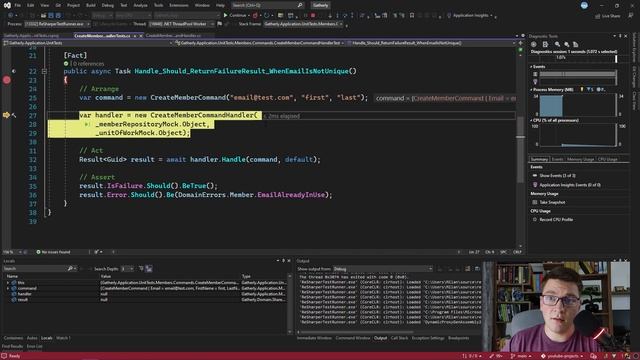Click the Take Snapshot camera icon

pos(535,202)
